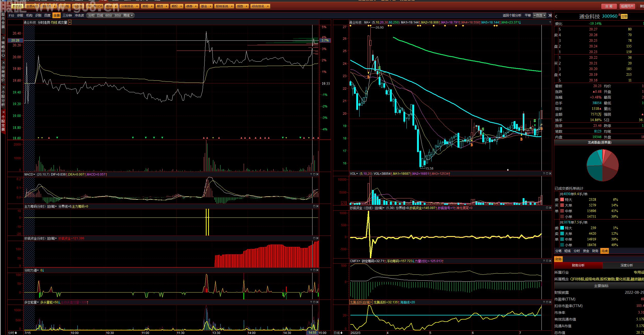Close the 分时力道 panel
Viewport: 644px width, 335px height.
pos(317,270)
